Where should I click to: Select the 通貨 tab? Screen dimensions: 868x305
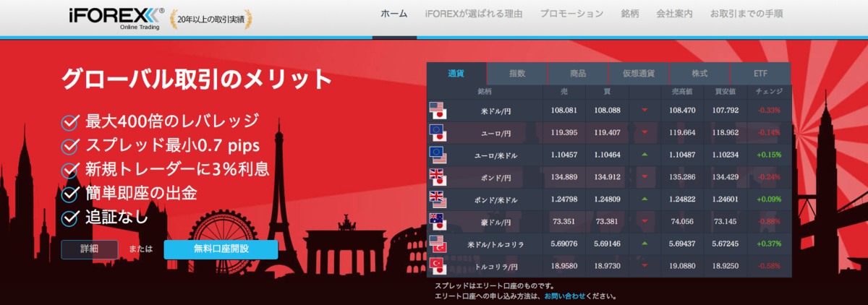(x=456, y=74)
